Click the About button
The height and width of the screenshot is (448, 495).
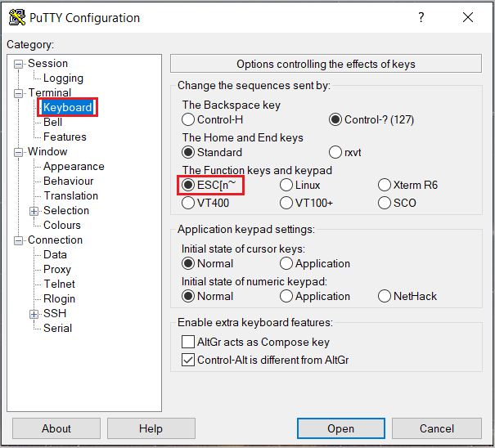(56, 428)
